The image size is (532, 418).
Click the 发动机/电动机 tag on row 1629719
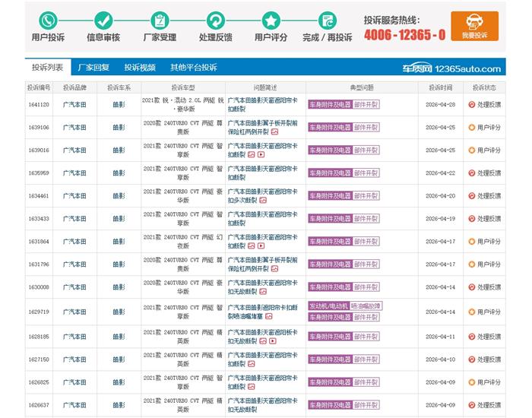(x=328, y=306)
